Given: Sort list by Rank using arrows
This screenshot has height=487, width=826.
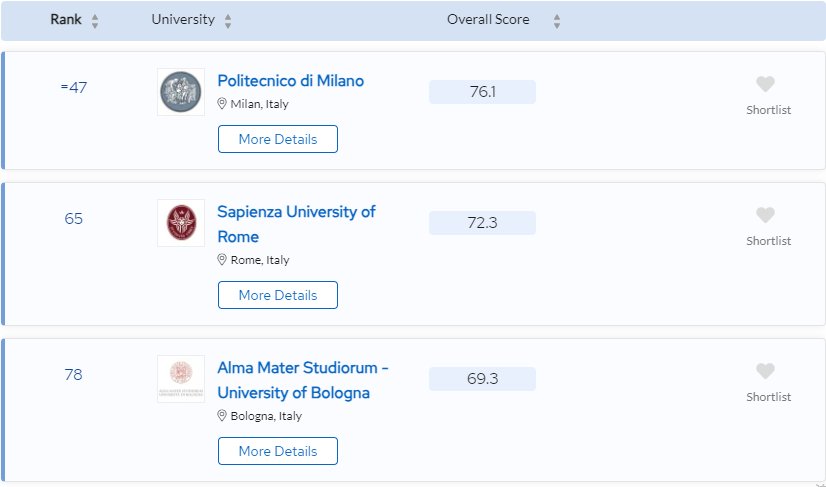Looking at the screenshot, I should tap(95, 21).
